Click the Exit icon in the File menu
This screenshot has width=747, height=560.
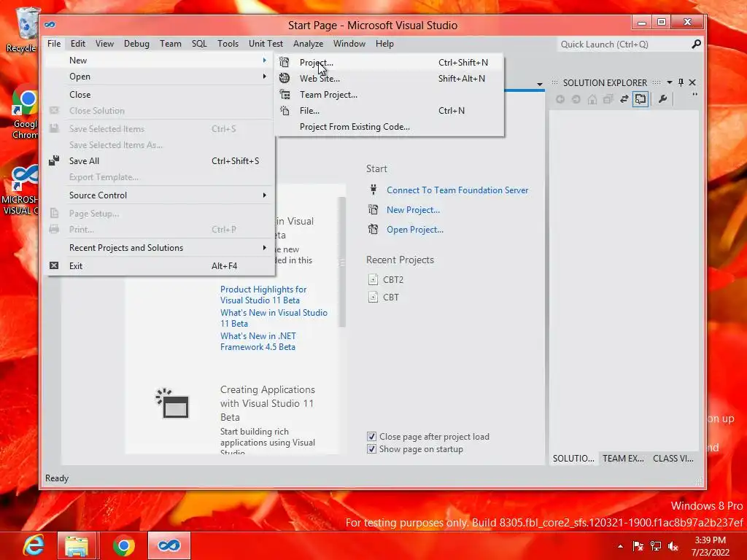point(54,265)
